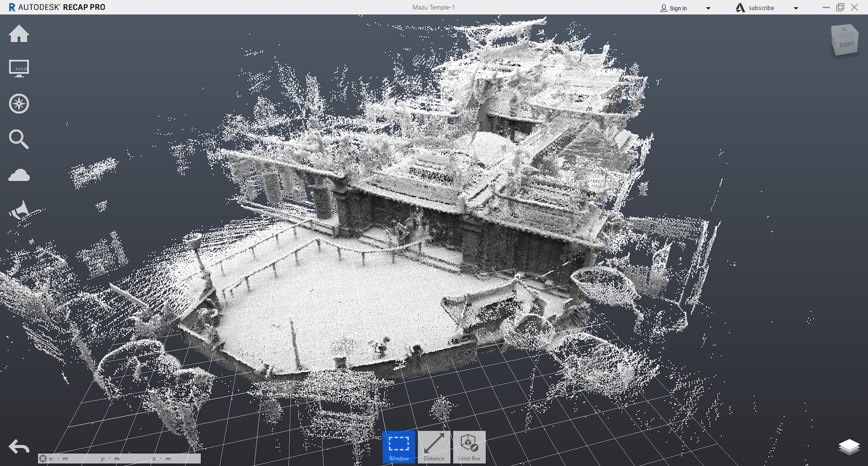Enable the Limit Box tool

click(469, 447)
